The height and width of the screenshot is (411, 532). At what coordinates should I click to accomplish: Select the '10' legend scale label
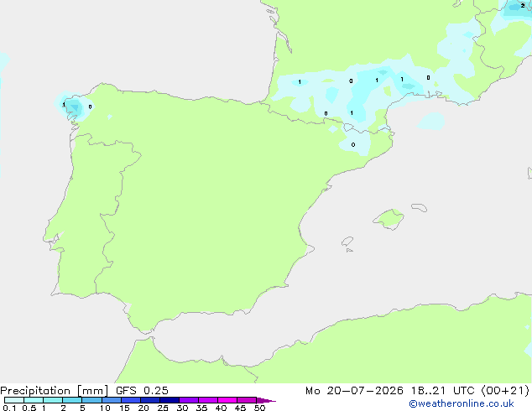point(105,408)
